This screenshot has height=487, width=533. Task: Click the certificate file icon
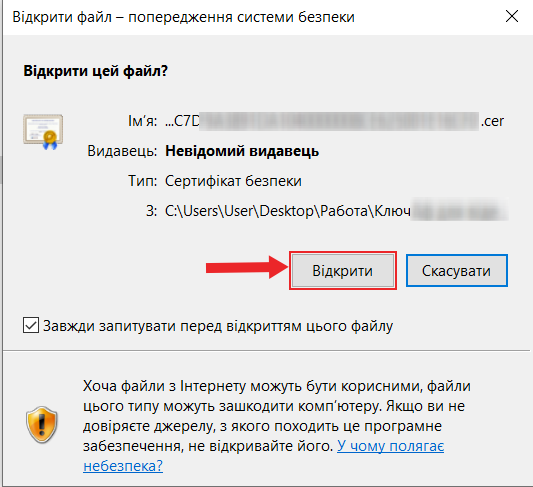click(43, 132)
